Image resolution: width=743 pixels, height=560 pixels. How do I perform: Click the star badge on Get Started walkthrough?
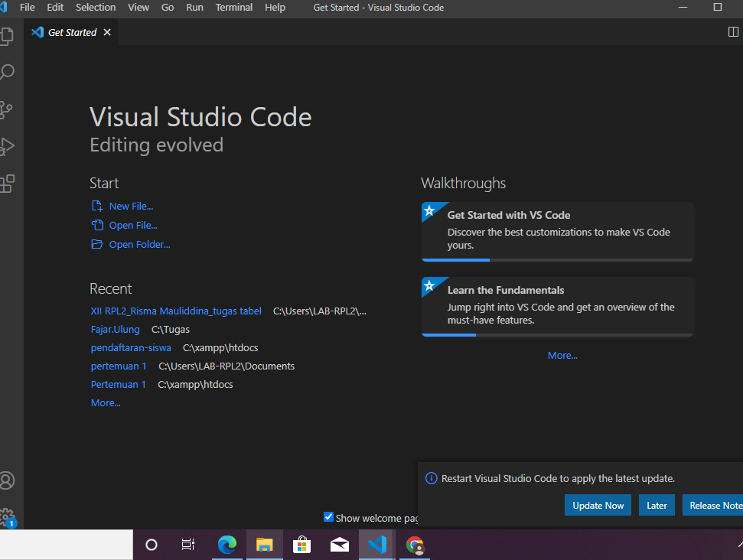[429, 210]
